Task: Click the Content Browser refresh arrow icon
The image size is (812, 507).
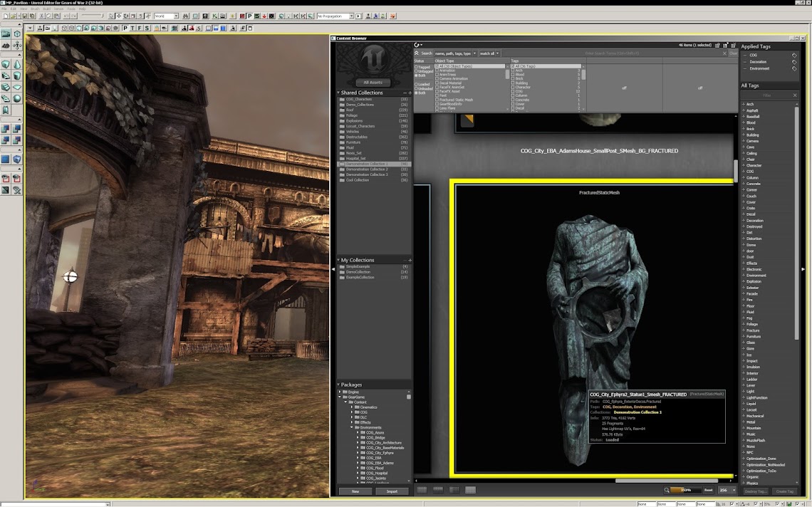Action: (x=417, y=45)
